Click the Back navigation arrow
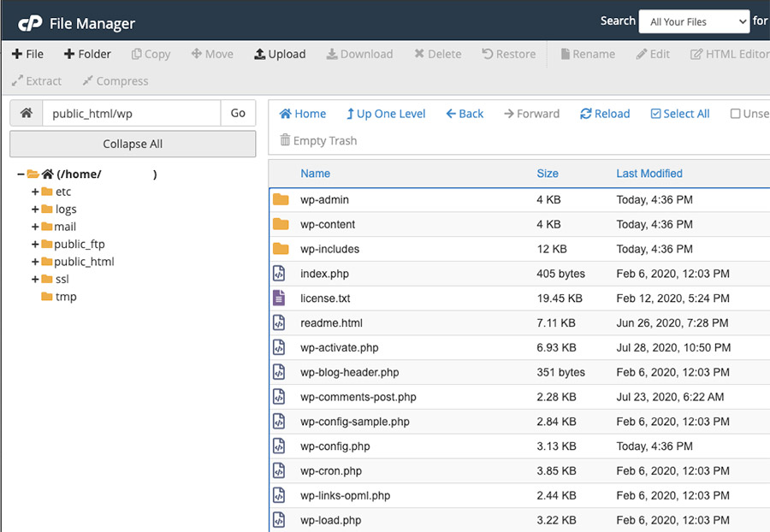This screenshot has height=532, width=770. (451, 114)
